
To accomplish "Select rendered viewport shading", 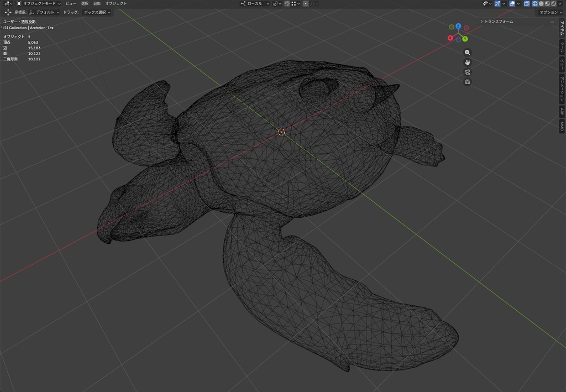I will click(x=553, y=3).
